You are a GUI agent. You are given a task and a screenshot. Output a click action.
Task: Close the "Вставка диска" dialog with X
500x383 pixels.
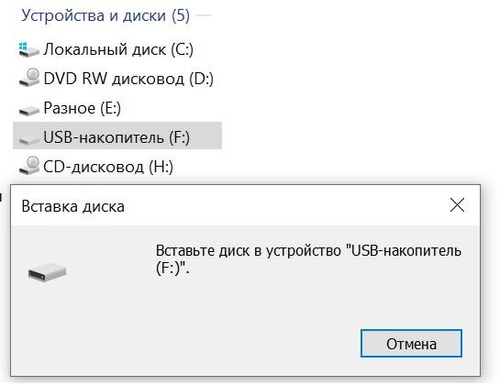click(457, 205)
